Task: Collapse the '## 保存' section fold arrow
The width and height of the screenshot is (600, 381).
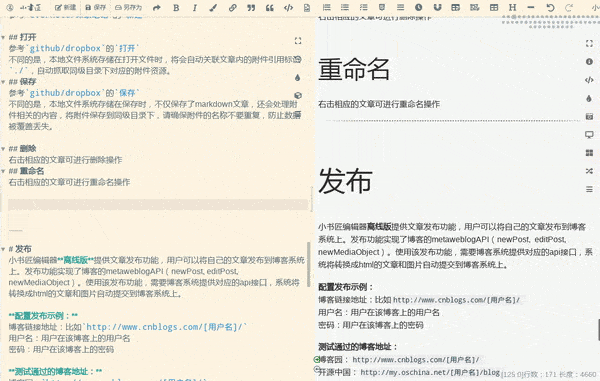Action: pos(3,82)
